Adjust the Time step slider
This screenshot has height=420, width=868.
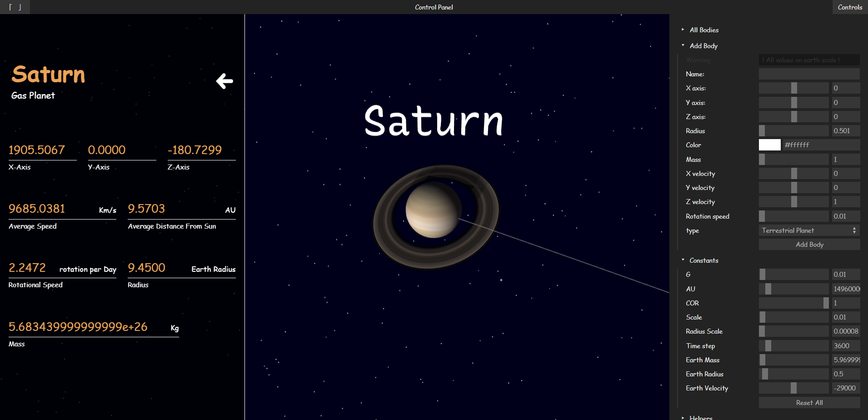click(794, 346)
